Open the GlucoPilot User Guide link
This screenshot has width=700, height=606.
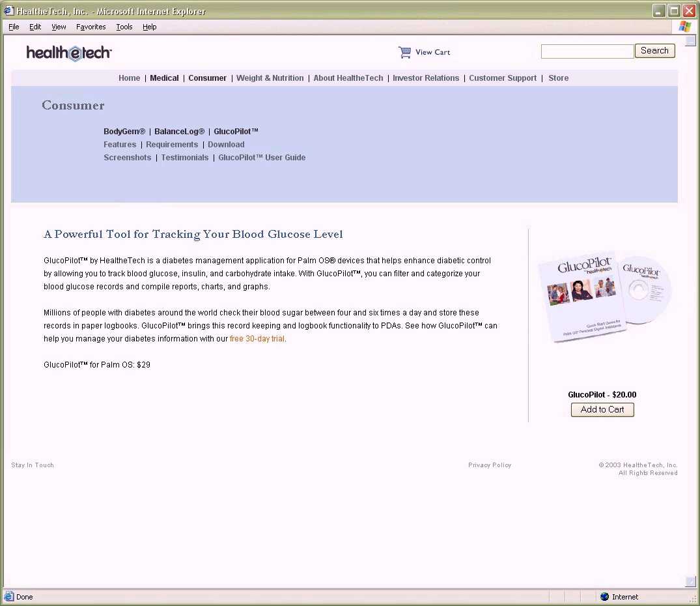pyautogui.click(x=262, y=158)
